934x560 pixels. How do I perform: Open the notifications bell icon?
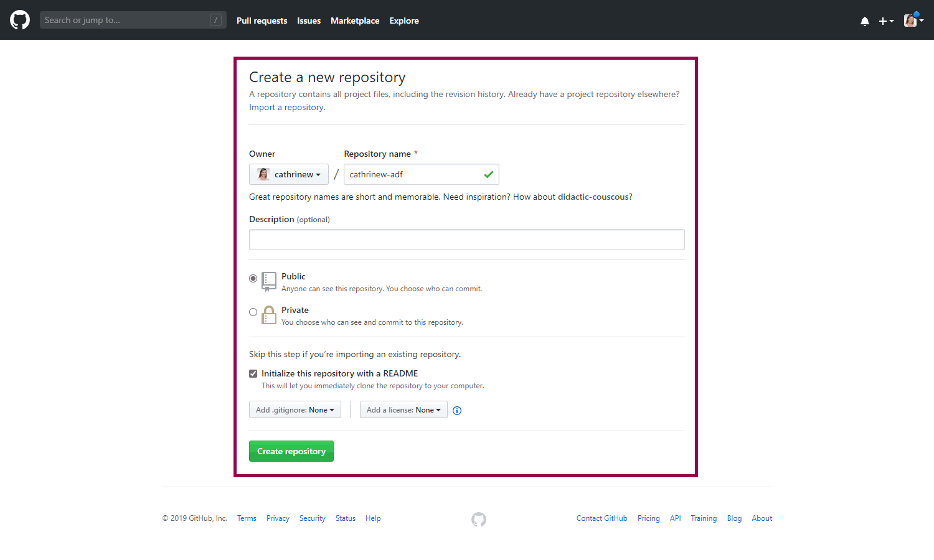point(864,21)
